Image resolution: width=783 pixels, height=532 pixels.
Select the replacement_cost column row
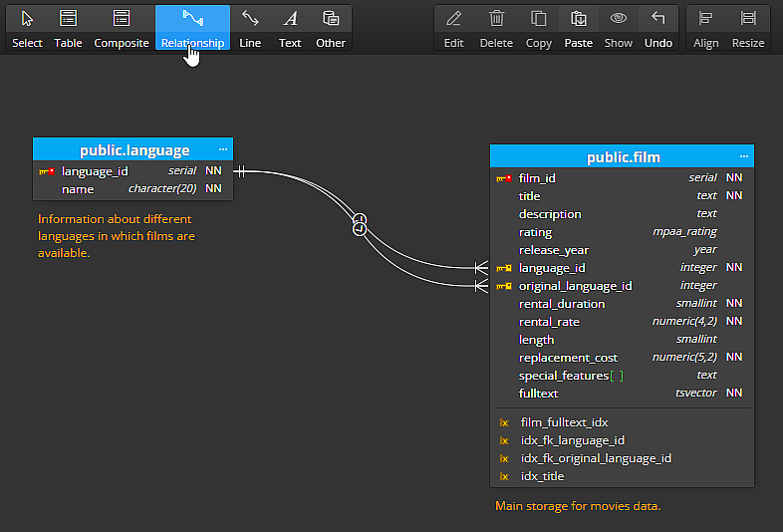point(623,358)
